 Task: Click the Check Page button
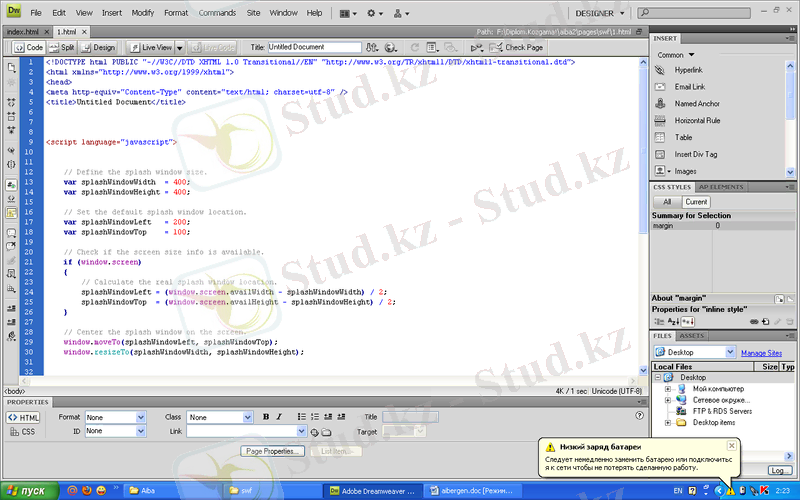516,47
